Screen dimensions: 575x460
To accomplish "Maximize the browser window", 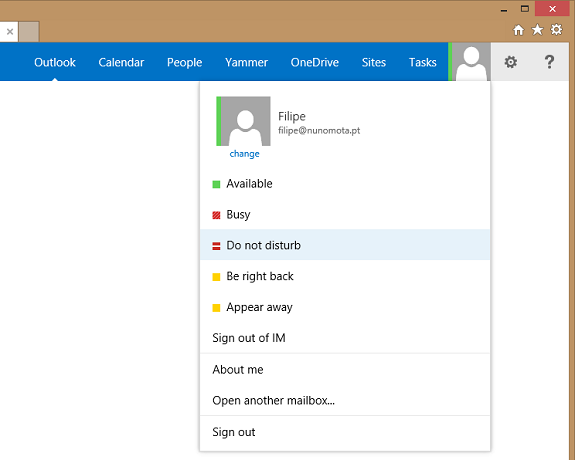I will click(525, 9).
